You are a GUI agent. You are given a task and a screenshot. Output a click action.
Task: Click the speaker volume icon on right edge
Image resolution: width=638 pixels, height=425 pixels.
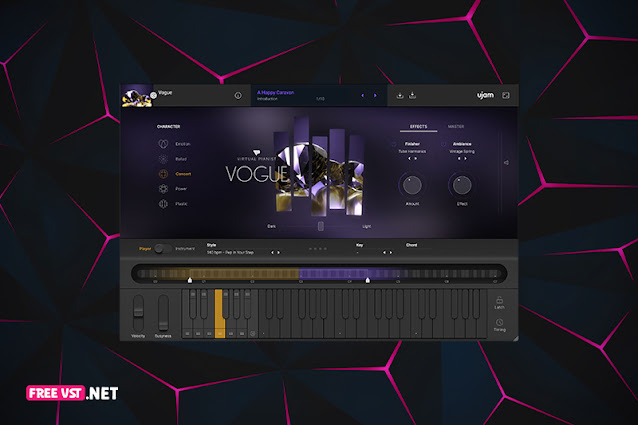coord(506,163)
